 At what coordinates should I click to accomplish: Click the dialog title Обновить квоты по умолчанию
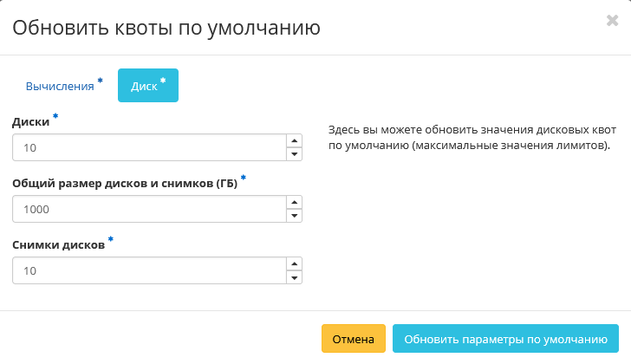click(x=166, y=28)
